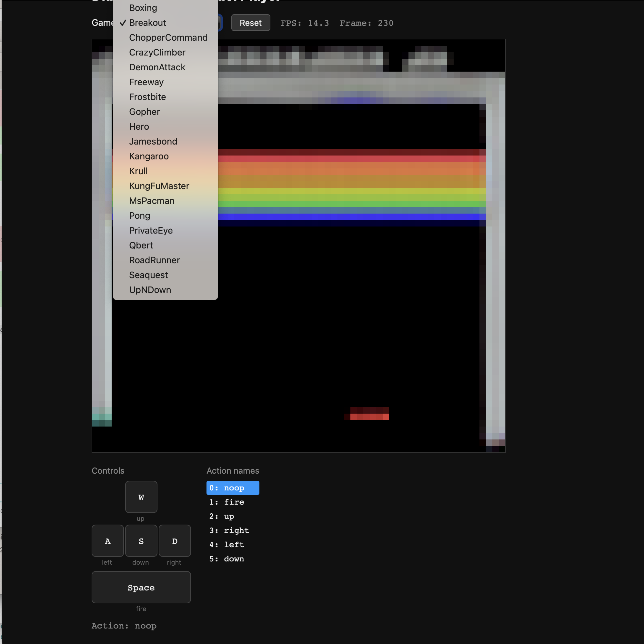Select KungFuMaster game entry

click(165, 186)
